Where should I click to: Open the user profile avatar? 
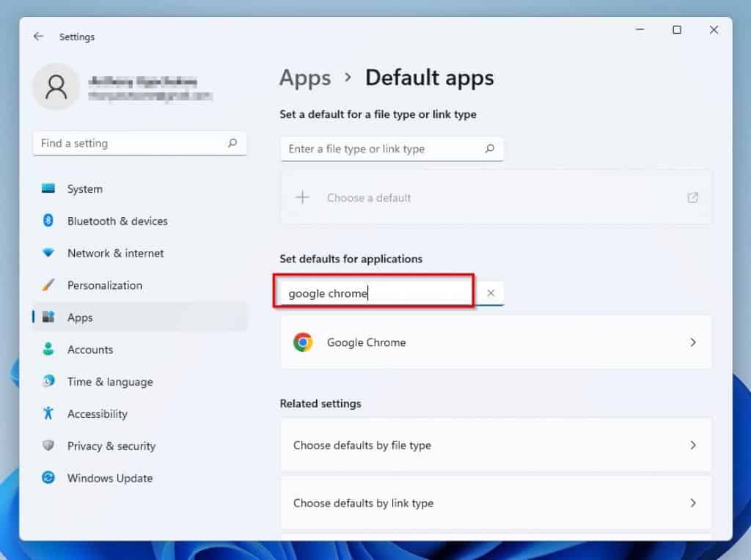(56, 86)
